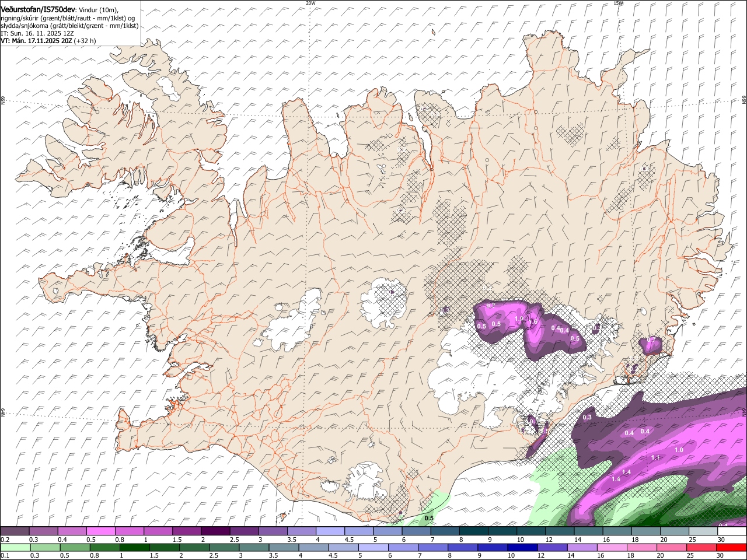Click the 1.0 precipitation value offshore southeast

[x=679, y=450]
